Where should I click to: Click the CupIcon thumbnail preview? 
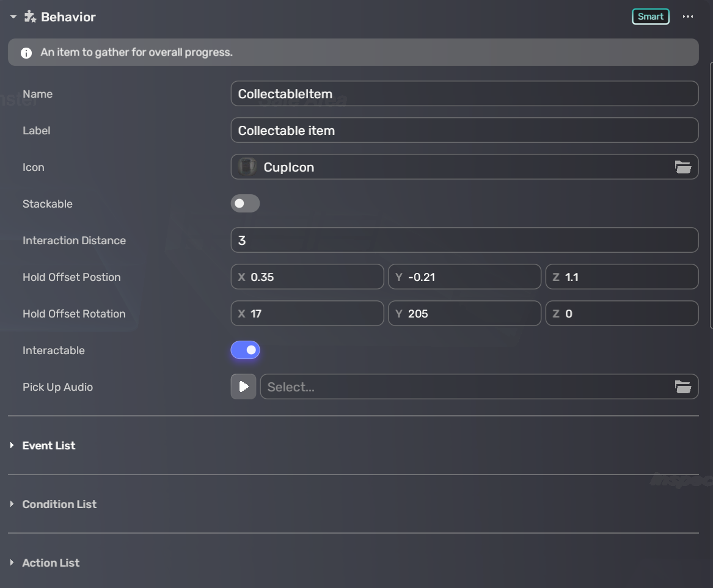click(247, 167)
